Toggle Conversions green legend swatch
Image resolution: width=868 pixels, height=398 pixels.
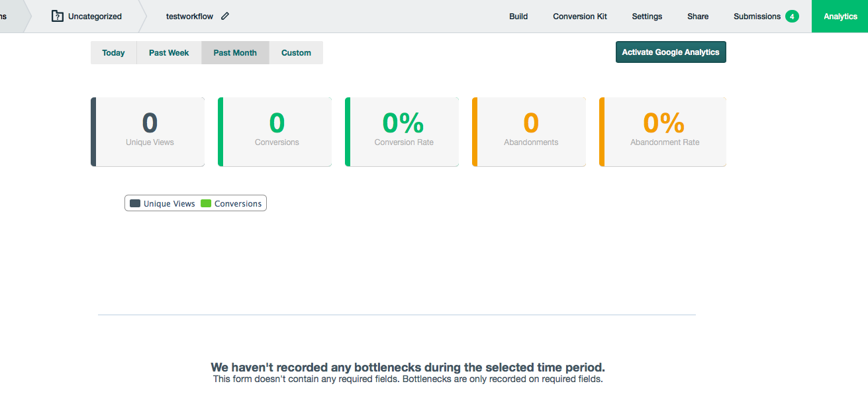pyautogui.click(x=206, y=204)
